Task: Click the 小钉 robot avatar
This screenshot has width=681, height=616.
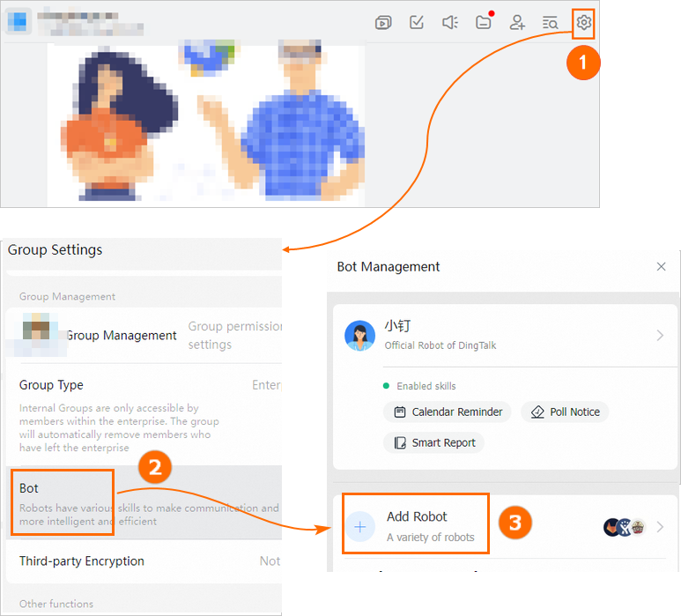Action: pyautogui.click(x=359, y=336)
